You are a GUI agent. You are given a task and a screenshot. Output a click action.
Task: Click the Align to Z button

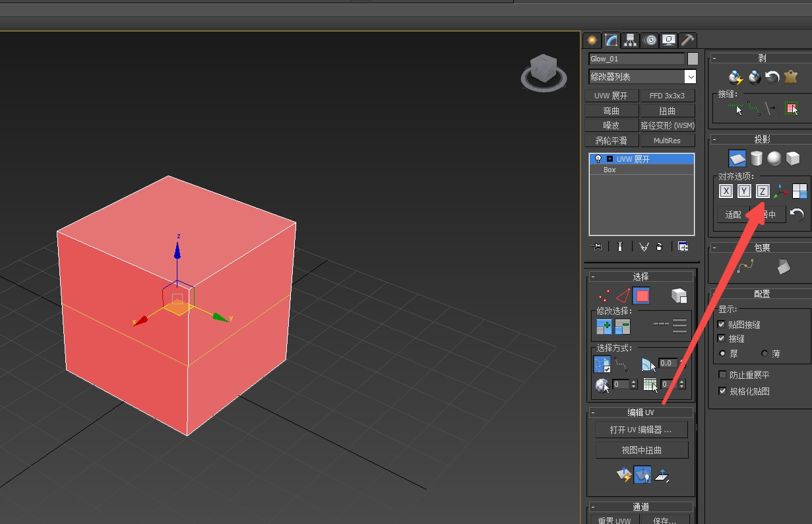point(763,191)
